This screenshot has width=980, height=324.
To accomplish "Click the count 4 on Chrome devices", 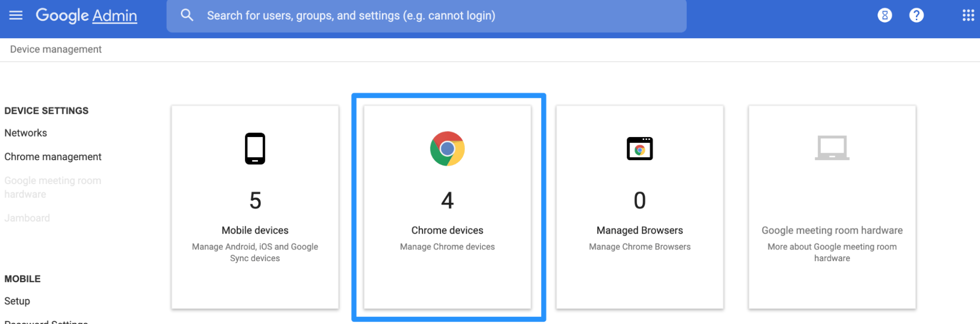I will coord(447,200).
